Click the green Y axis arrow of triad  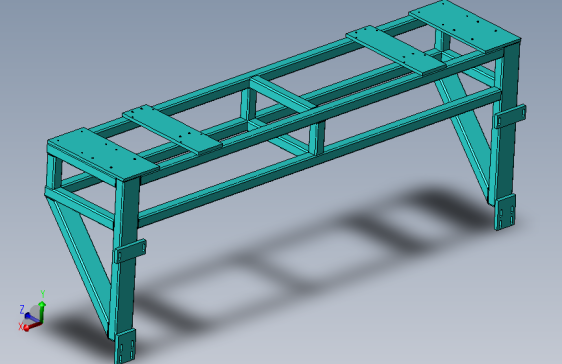pyautogui.click(x=42, y=311)
